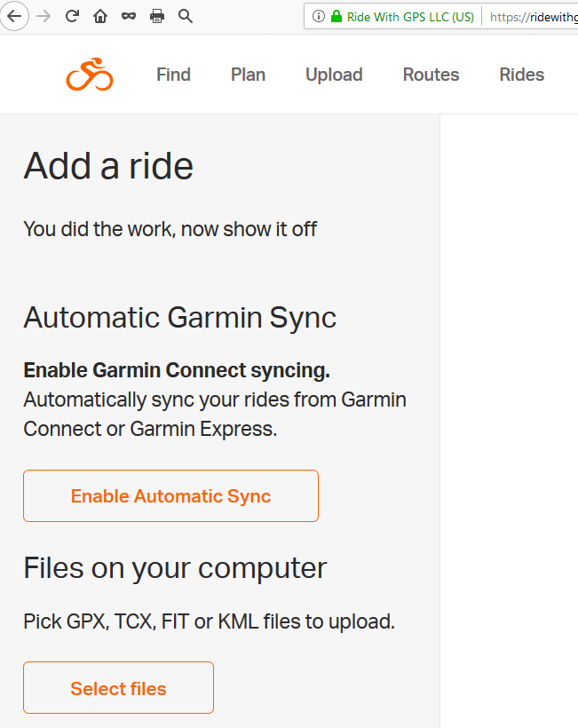The width and height of the screenshot is (578, 728).
Task: Click the Add a ride heading
Action: click(x=108, y=166)
